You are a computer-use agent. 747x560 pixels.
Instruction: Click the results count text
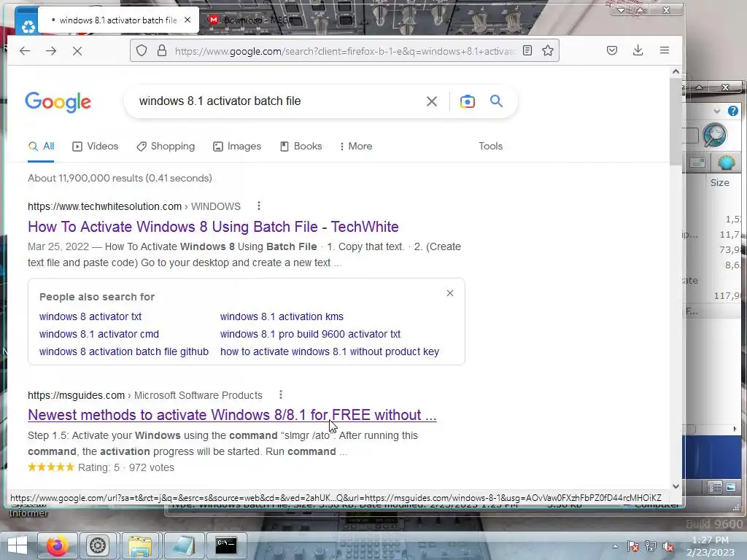(x=120, y=178)
